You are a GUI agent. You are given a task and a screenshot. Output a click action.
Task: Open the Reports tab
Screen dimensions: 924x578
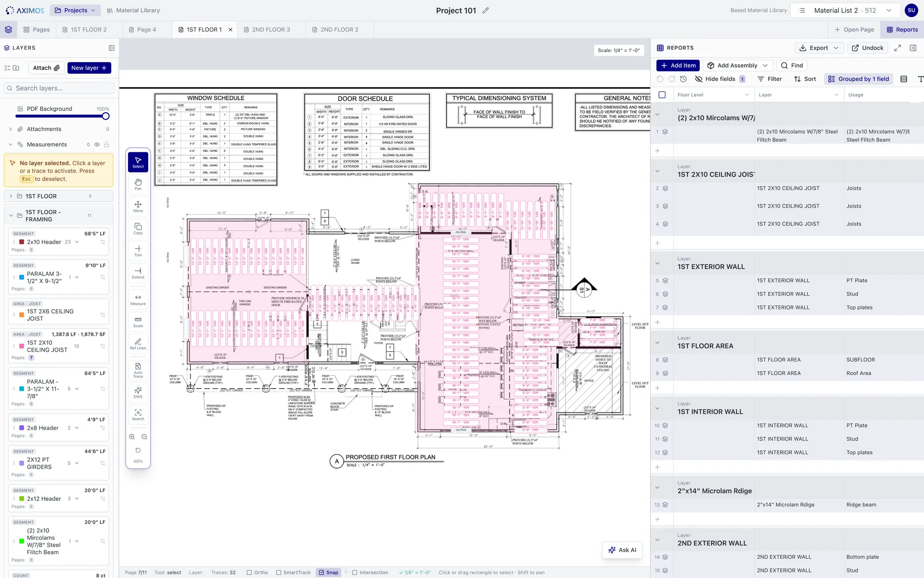[902, 29]
